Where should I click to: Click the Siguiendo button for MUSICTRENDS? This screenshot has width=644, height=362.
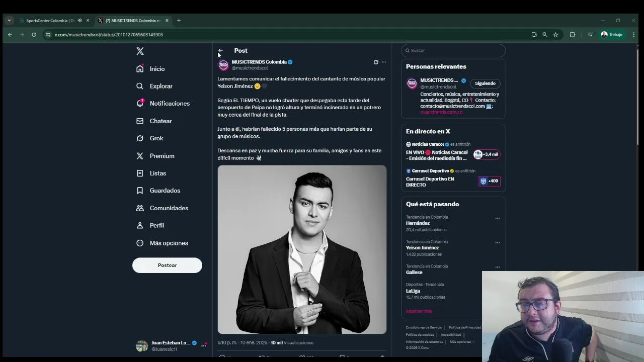pyautogui.click(x=485, y=83)
